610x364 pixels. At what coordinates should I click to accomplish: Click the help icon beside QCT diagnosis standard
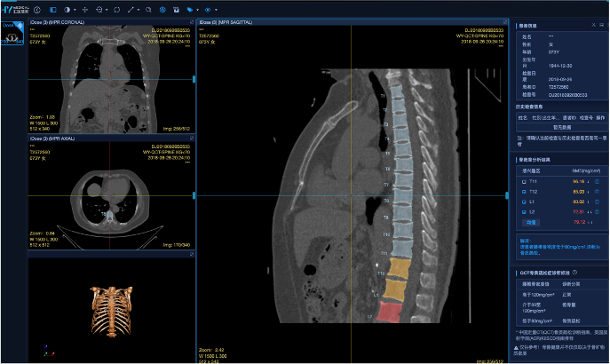(x=575, y=273)
